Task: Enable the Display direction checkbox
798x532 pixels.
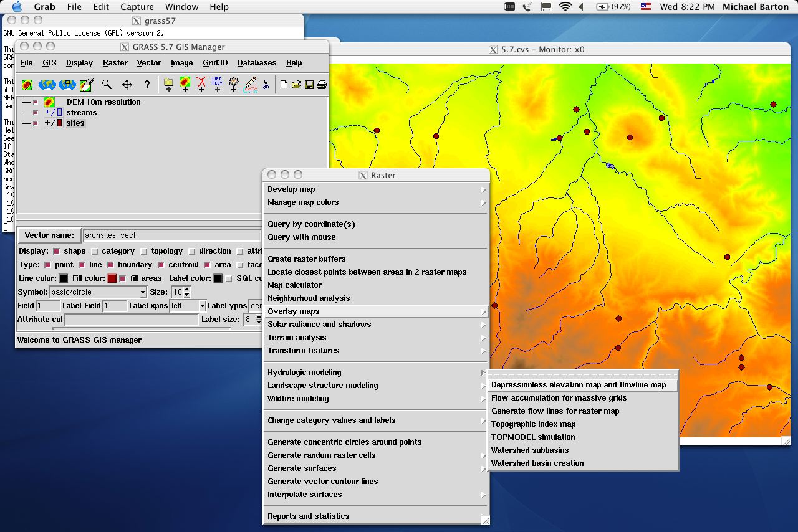Action: coord(192,251)
